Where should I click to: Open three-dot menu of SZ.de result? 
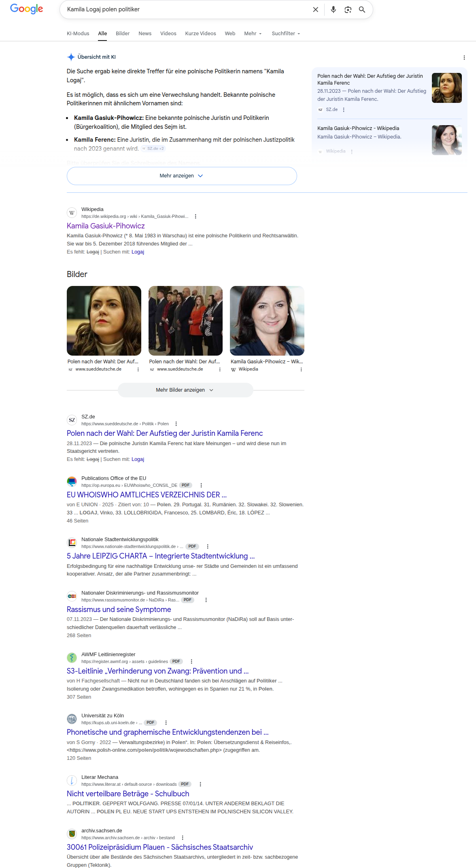[x=176, y=424]
